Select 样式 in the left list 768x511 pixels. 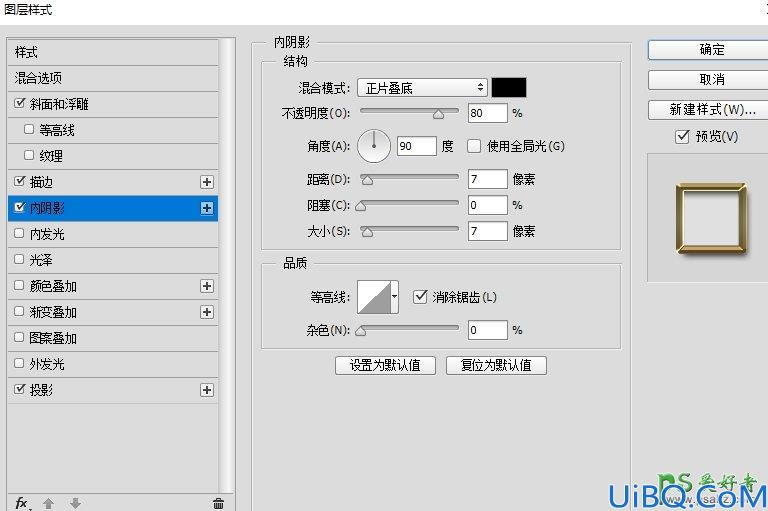[x=113, y=52]
